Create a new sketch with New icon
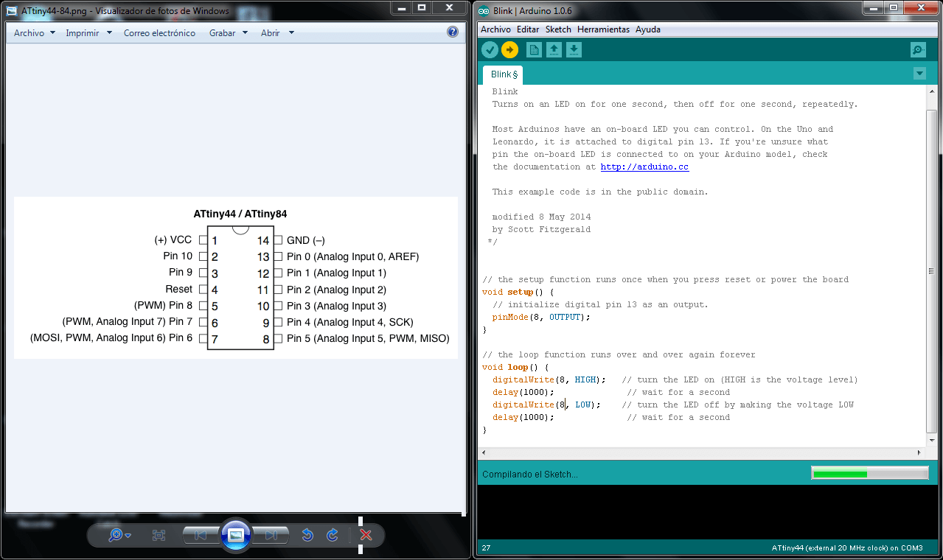The image size is (943, 560). point(534,50)
